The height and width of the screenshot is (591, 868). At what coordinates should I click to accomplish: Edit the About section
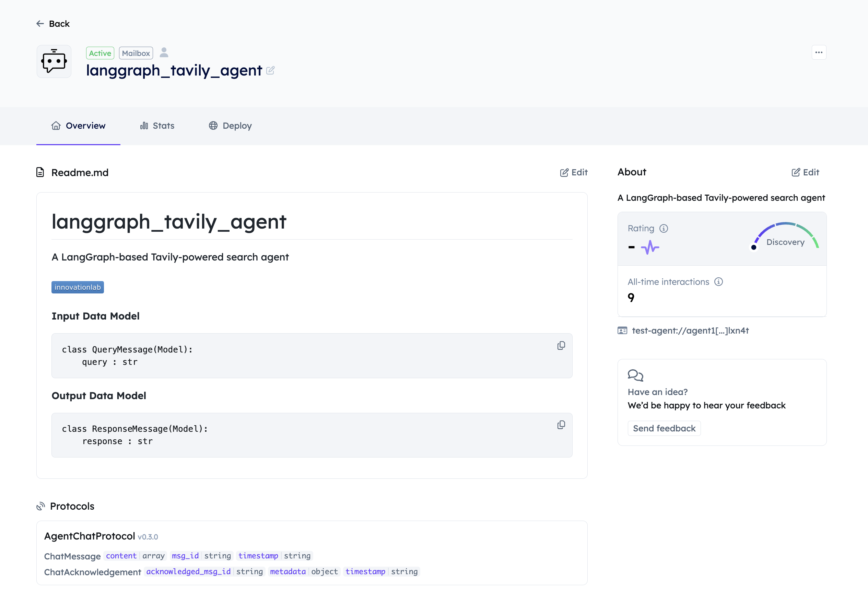click(805, 172)
